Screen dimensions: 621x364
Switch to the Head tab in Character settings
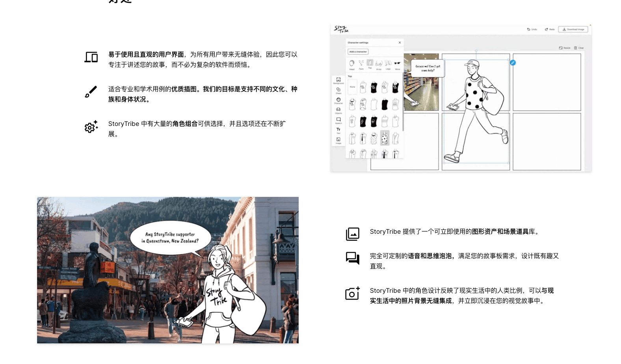pos(352,65)
